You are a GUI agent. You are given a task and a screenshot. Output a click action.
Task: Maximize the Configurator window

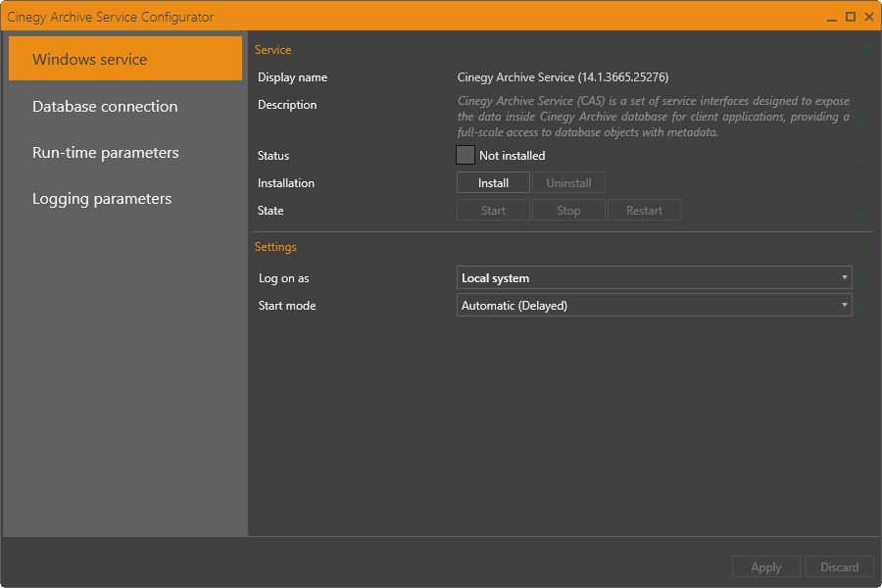pyautogui.click(x=851, y=17)
